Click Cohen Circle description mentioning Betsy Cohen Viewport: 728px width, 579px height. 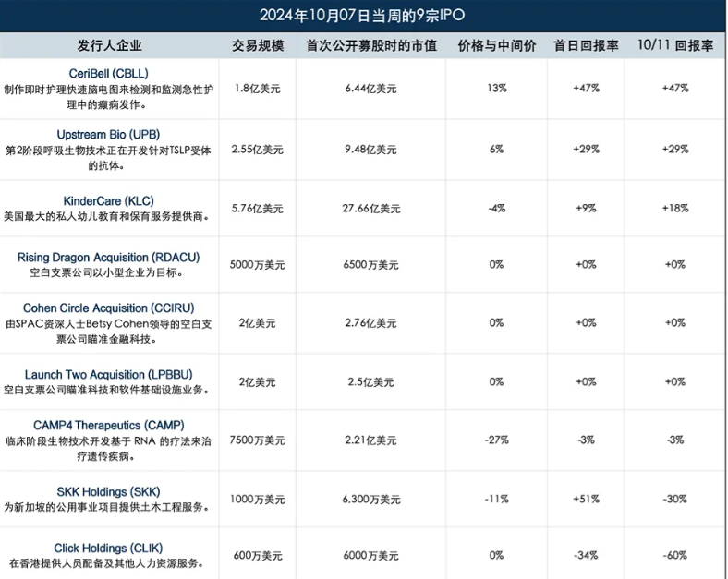[x=109, y=332]
